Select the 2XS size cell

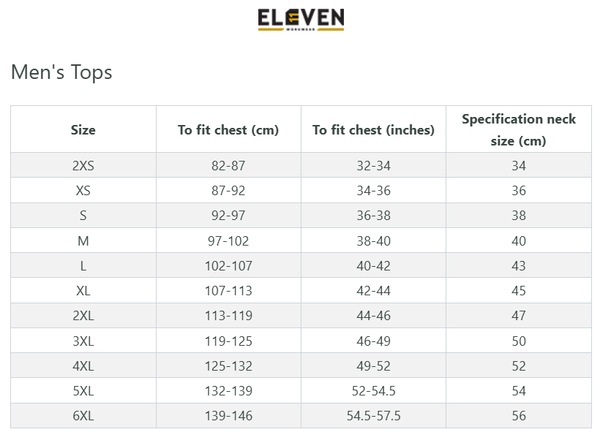click(x=83, y=165)
